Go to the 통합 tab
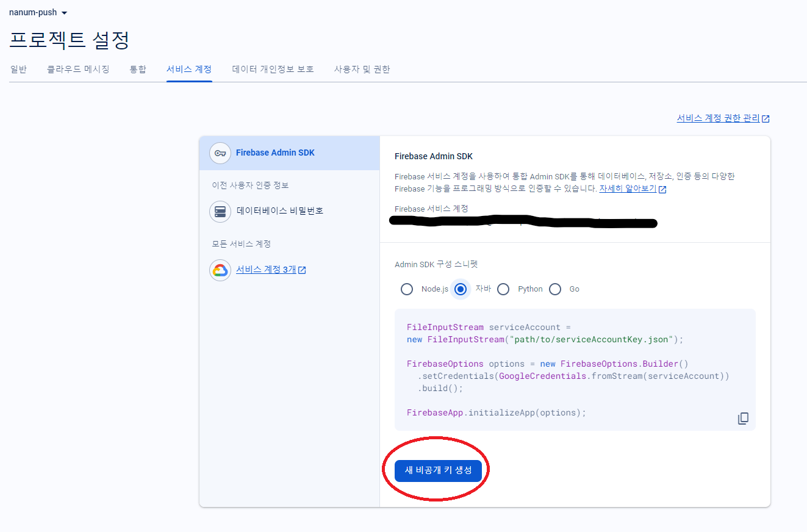The width and height of the screenshot is (807, 532). 138,69
